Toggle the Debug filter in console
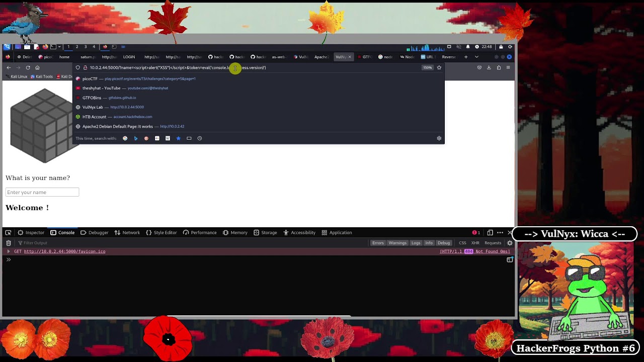This screenshot has height=362, width=644. [443, 243]
